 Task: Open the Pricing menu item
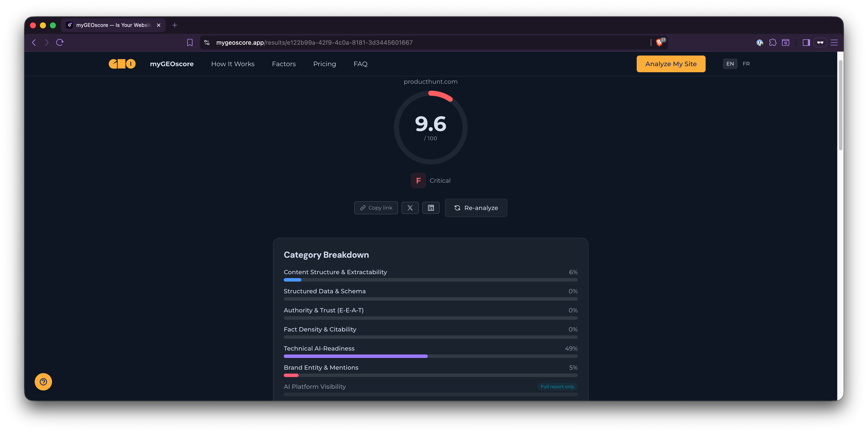(x=325, y=64)
